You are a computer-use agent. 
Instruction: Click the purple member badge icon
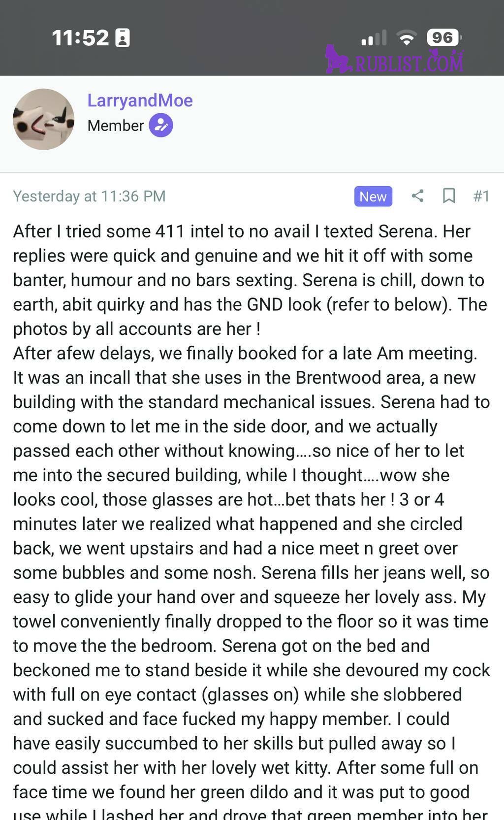(161, 125)
